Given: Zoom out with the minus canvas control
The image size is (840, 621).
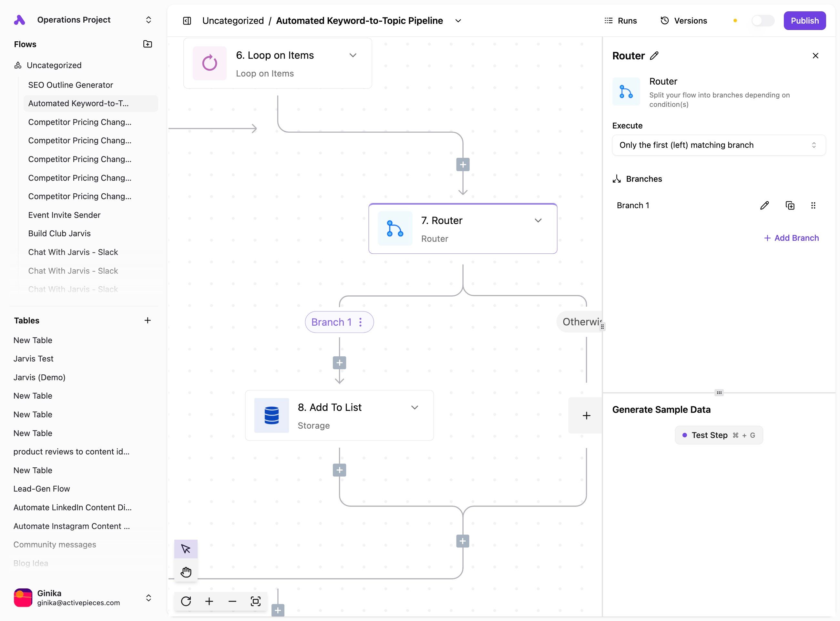Looking at the screenshot, I should (x=232, y=601).
